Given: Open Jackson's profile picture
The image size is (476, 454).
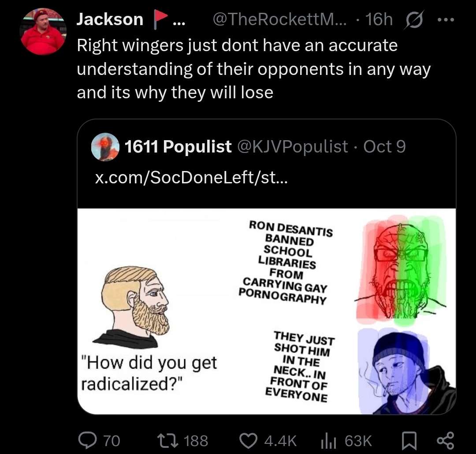Looking at the screenshot, I should pos(43,32).
